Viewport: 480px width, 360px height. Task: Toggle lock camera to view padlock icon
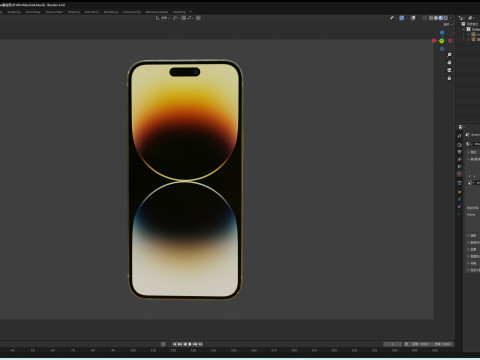[x=449, y=78]
